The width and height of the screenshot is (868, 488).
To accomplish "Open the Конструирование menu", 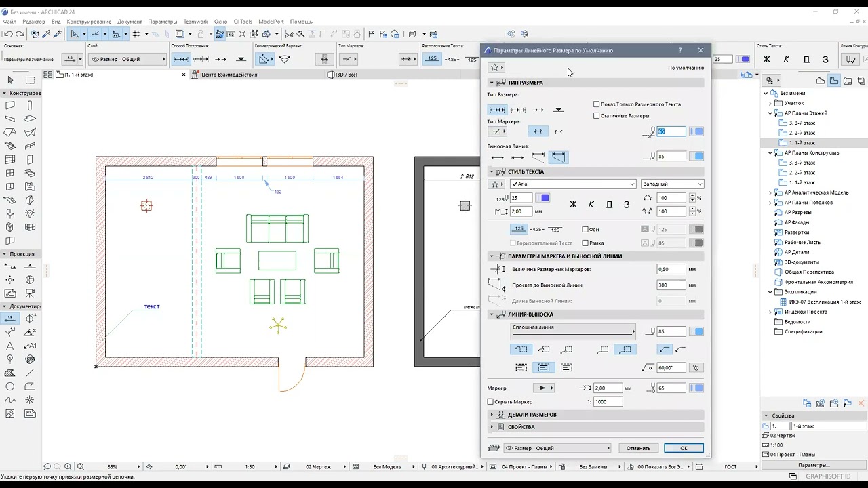I will 89,22.
